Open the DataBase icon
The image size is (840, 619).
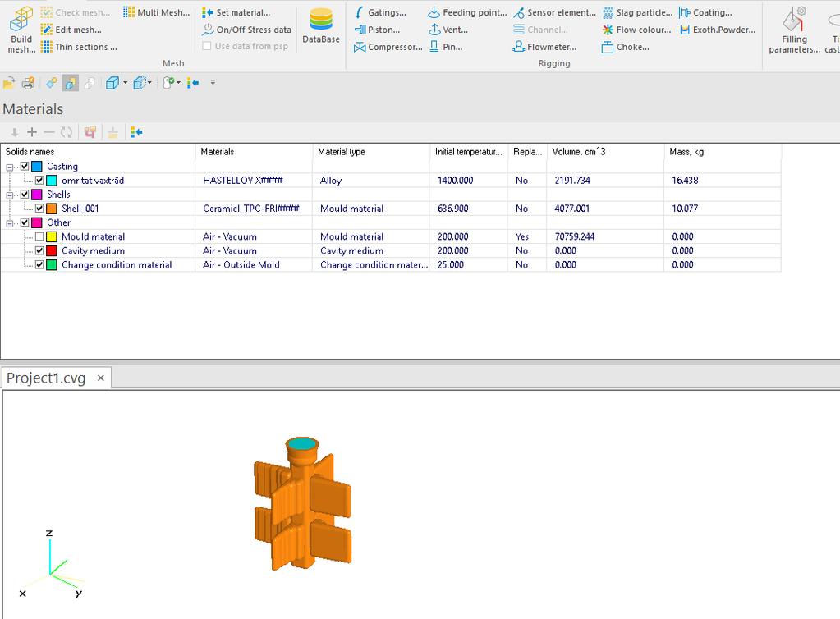click(321, 19)
